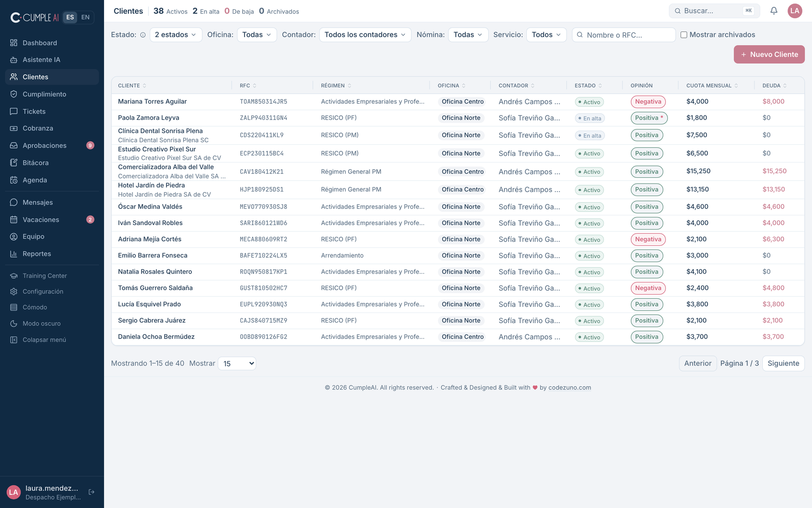Click the global Buscar search box

(x=714, y=11)
